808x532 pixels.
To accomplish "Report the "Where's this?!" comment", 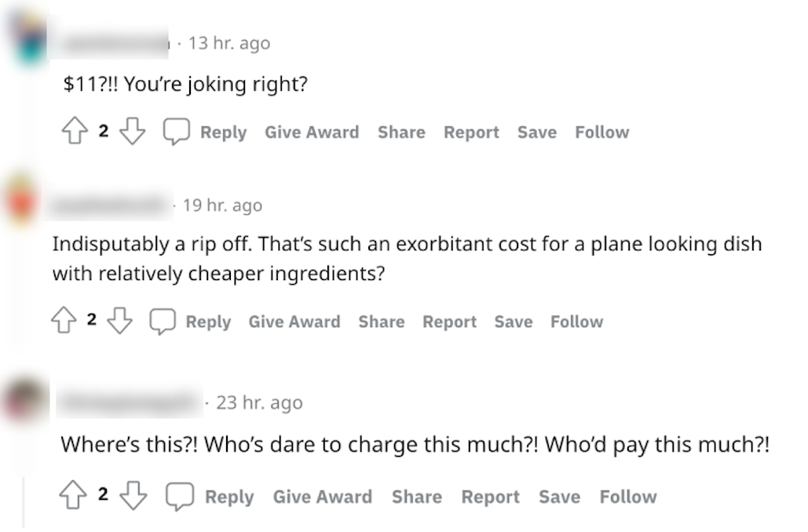I will pyautogui.click(x=490, y=497).
